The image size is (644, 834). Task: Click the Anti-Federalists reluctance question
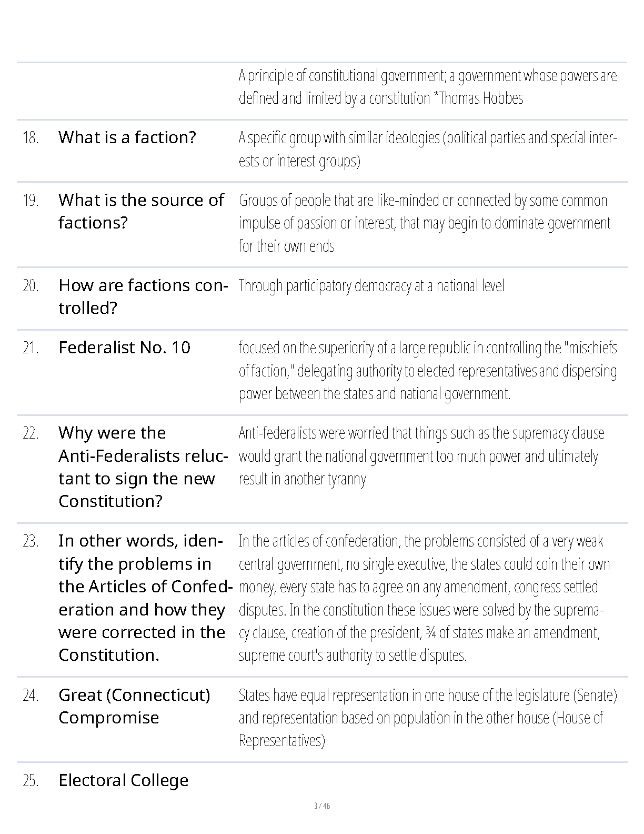[143, 467]
